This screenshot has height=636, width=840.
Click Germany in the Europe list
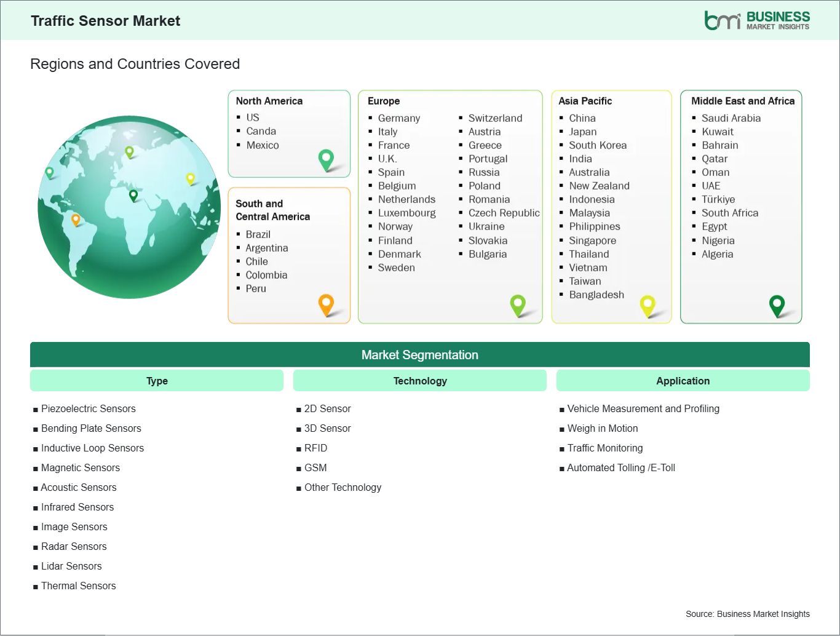click(399, 118)
